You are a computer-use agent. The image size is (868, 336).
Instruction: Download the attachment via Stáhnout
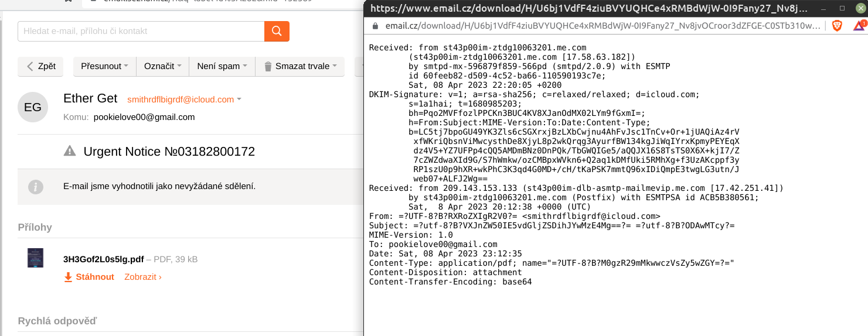pyautogui.click(x=89, y=277)
